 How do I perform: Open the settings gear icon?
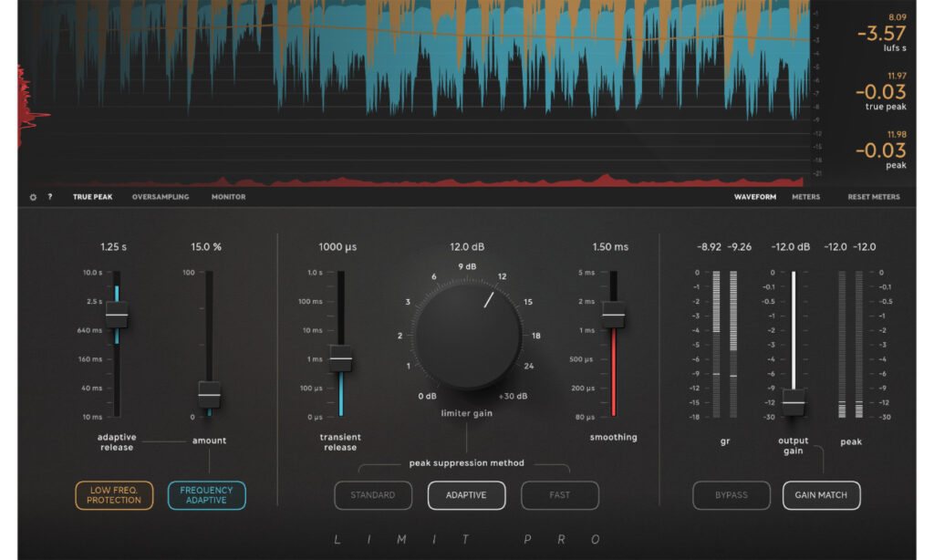point(34,197)
